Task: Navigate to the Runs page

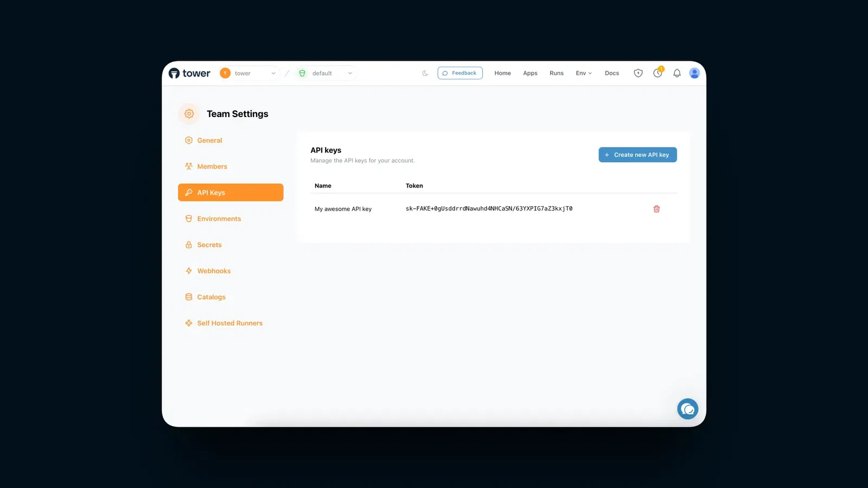Action: click(556, 73)
